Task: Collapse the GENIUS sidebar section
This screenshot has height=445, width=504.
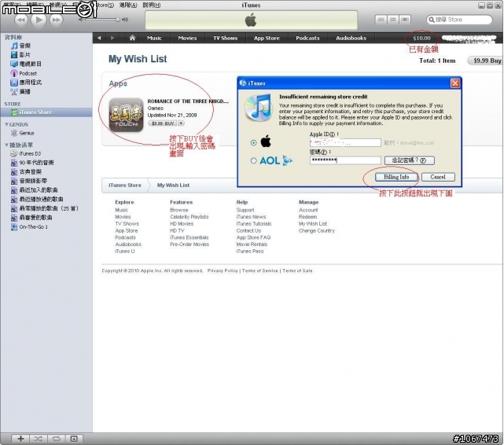Action: pyautogui.click(x=6, y=124)
